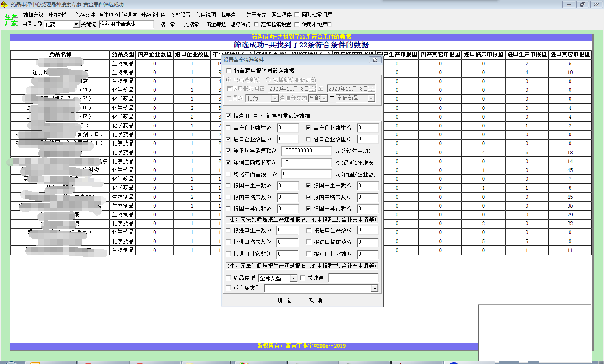The image size is (604, 364).
Task: Open the 数据升级 menu
Action: tap(33, 15)
